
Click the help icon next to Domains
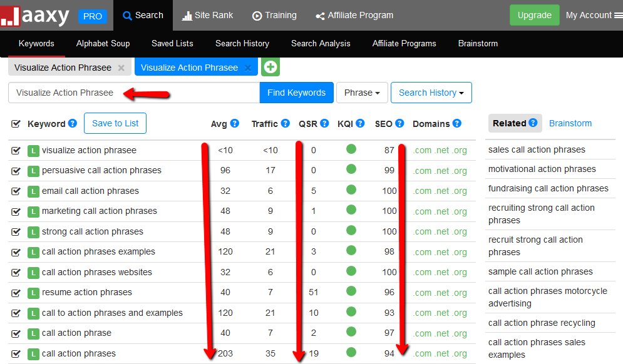(457, 123)
